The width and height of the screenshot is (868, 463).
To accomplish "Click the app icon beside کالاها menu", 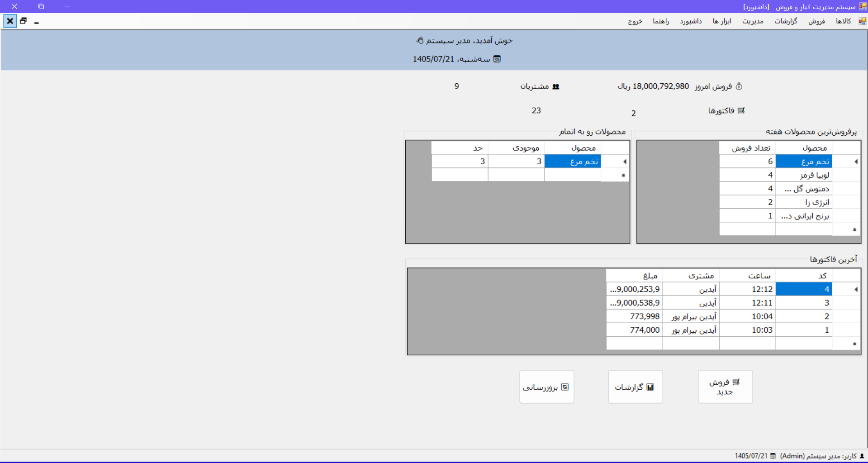I will [863, 21].
